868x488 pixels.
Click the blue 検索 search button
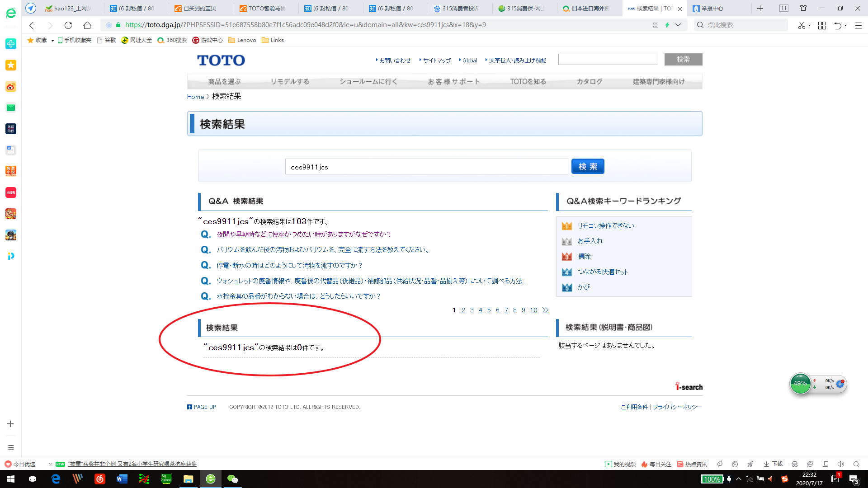point(588,167)
